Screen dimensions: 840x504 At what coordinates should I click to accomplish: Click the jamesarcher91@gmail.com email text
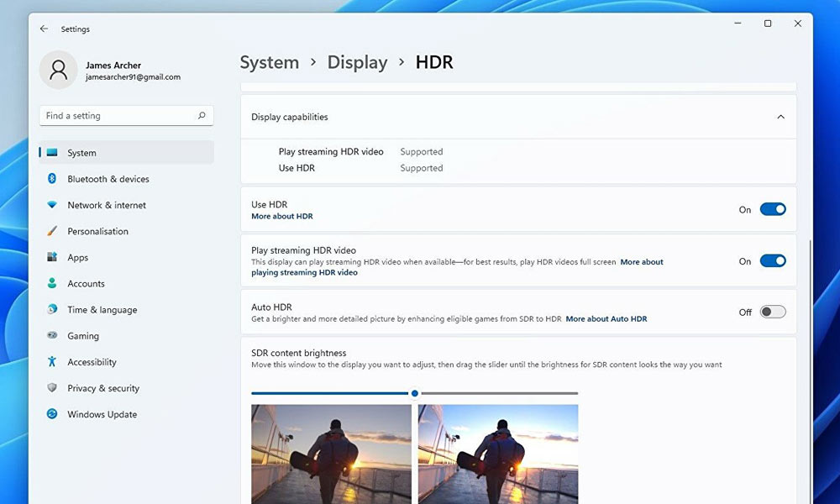tap(133, 77)
